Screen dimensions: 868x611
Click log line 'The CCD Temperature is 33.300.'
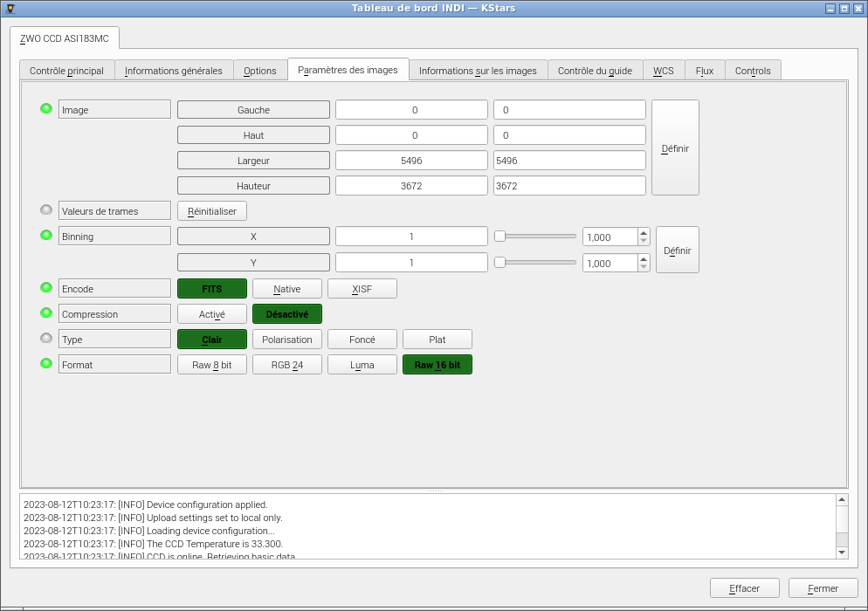coord(154,544)
